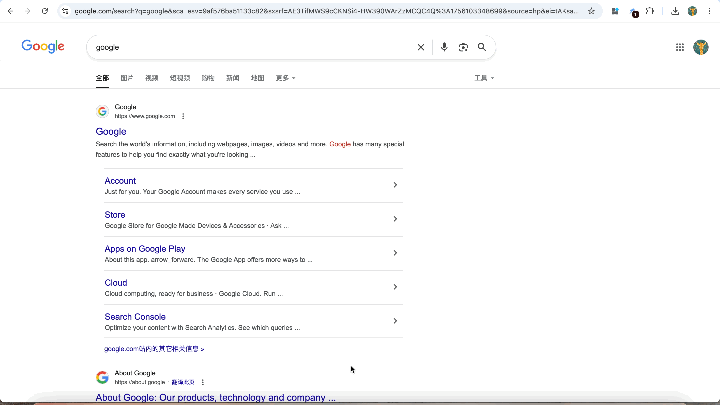720x405 pixels.
Task: Reload the page in the browser
Action: click(45, 11)
